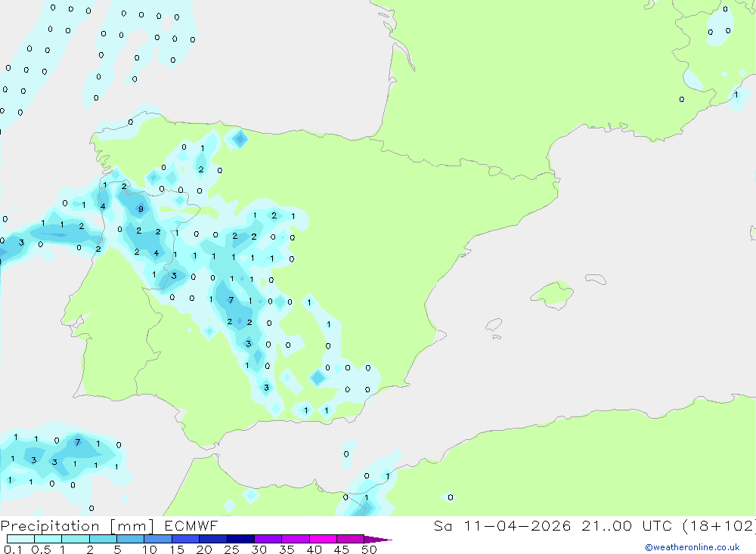
Task: Click the legend label '0.1'
Action: click(x=13, y=549)
